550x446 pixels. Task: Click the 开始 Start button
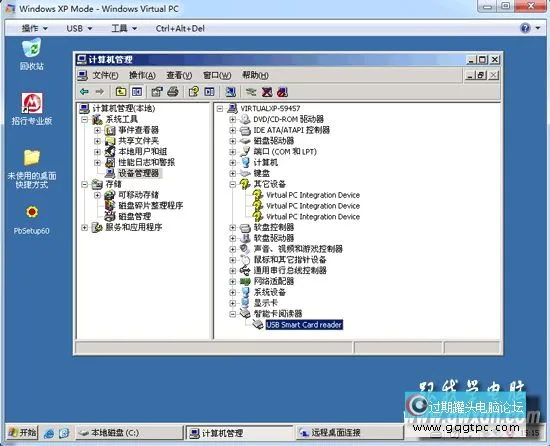(x=22, y=433)
